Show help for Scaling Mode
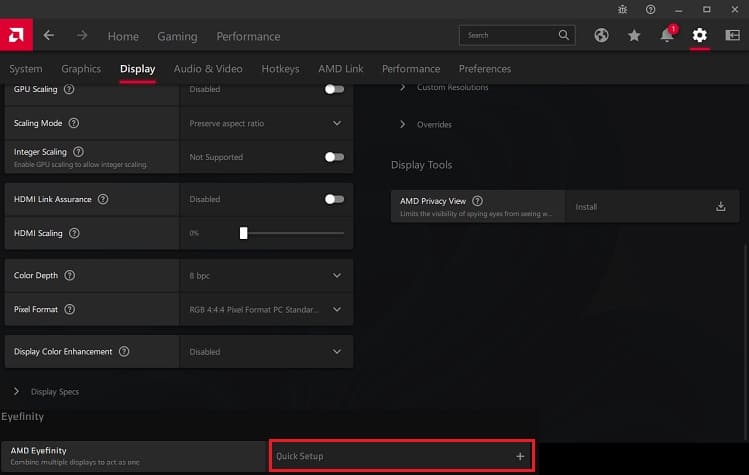The image size is (749, 475). pyautogui.click(x=74, y=123)
